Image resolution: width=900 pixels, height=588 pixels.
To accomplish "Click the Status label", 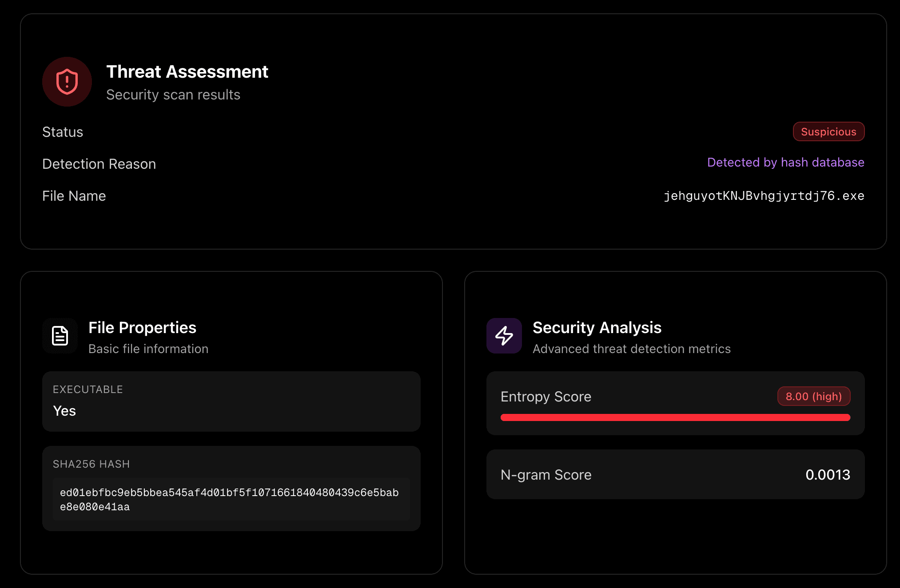I will coord(63,132).
